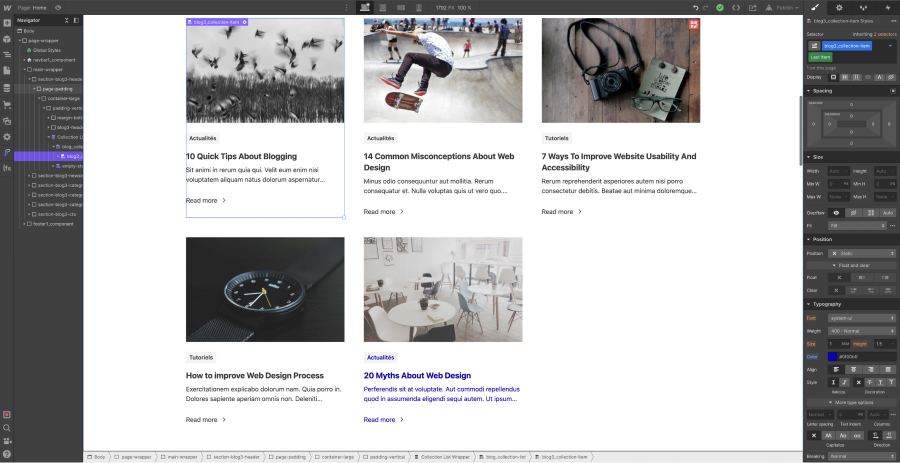Select Body in bottom breadcrumb bar
The image size is (900, 463).
96,457
